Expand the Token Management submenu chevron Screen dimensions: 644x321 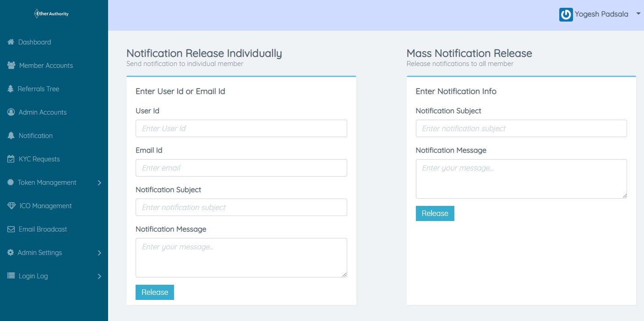(99, 183)
